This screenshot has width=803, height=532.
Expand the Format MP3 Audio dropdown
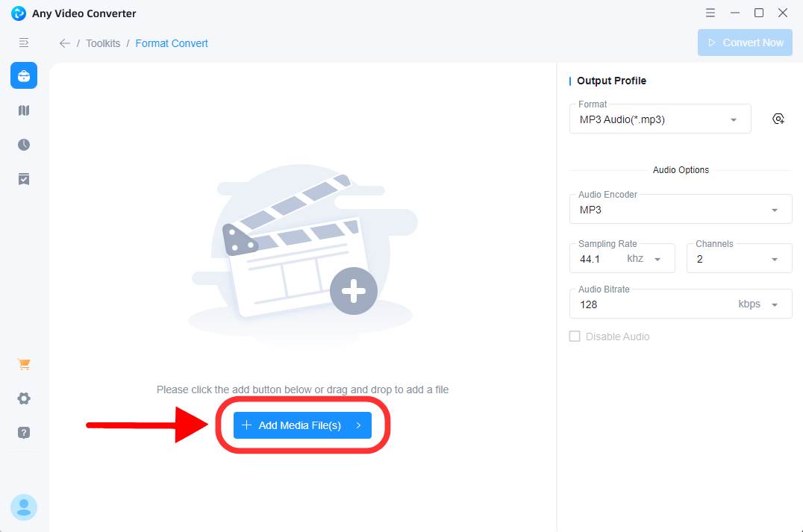[660, 119]
